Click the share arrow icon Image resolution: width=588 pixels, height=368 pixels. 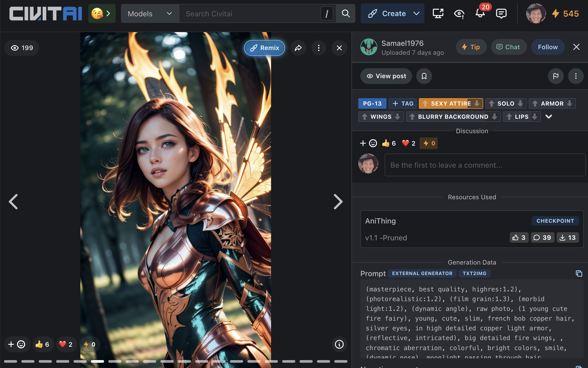[x=298, y=48]
